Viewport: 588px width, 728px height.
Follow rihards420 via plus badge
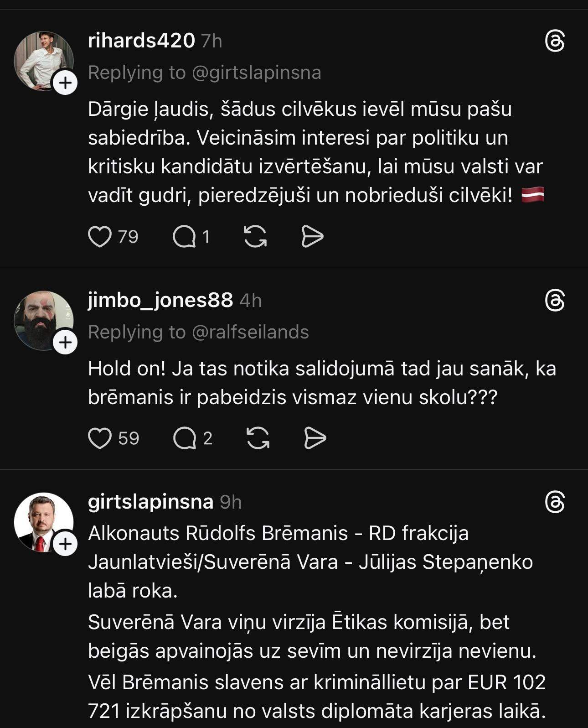(66, 83)
